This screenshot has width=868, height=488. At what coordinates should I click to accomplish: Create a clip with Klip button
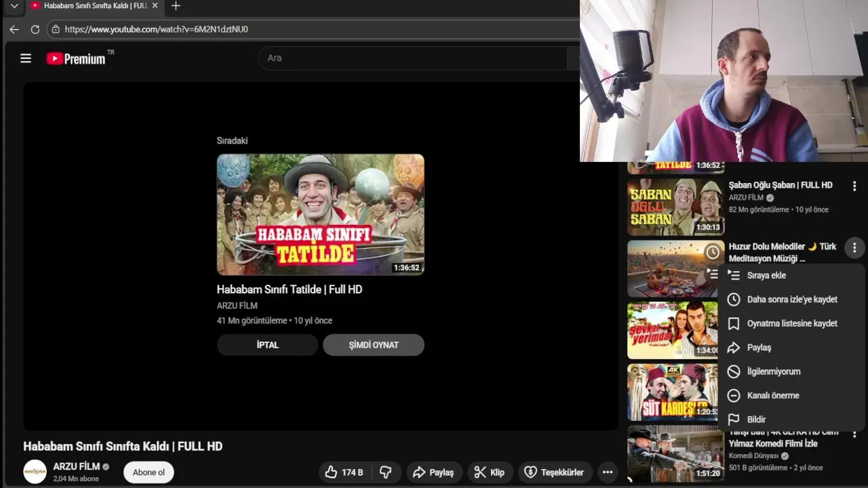click(x=489, y=472)
